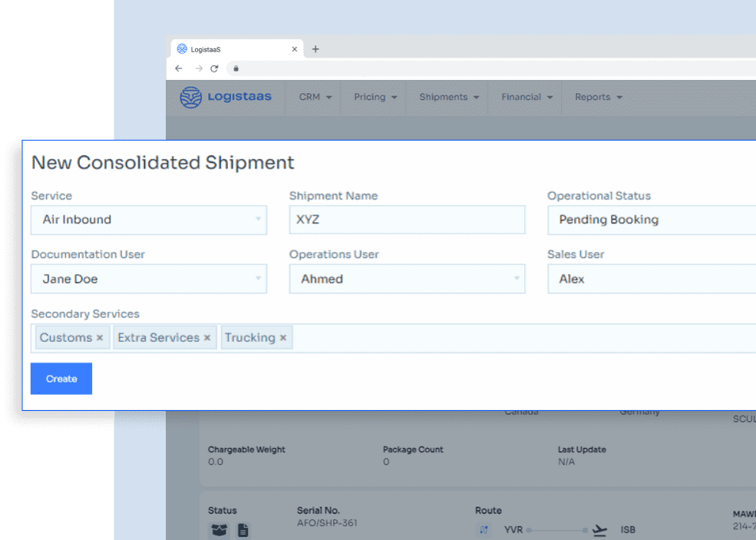Click the route swap icon beside YVR
Viewport: 756px width, 540px height.
(x=484, y=530)
